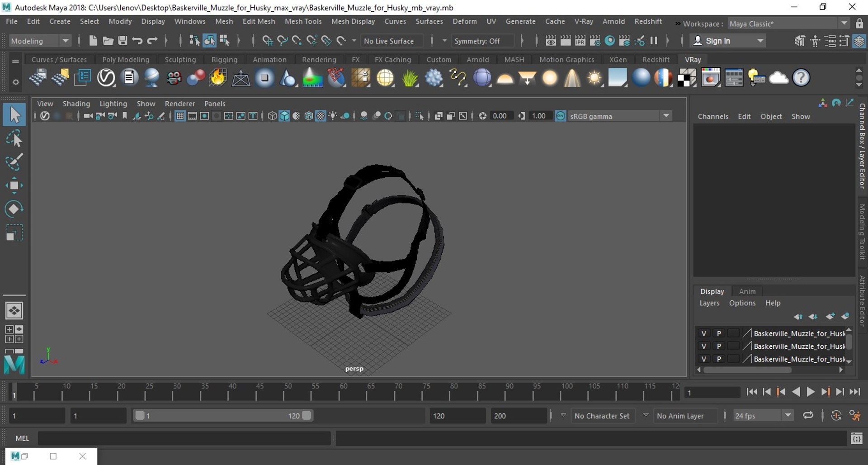Click the V-Ray grass fur shelf icon

click(x=410, y=78)
